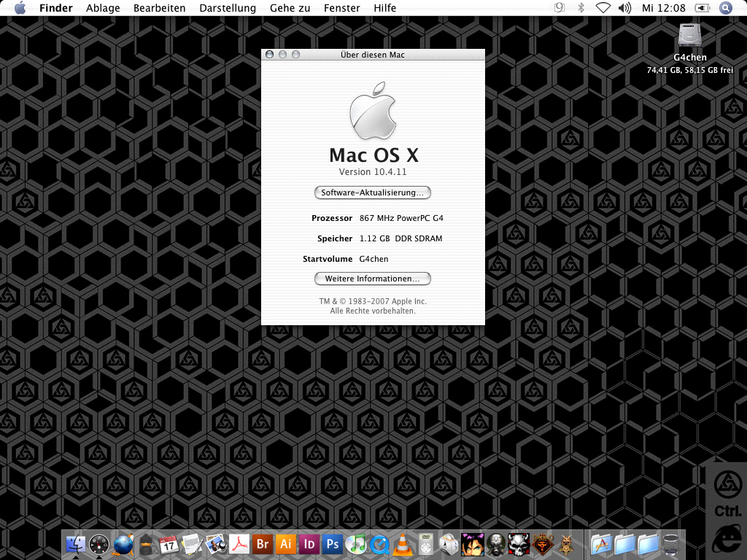Minimize the Über diesen Mac window
This screenshot has width=747, height=560.
pos(282,54)
